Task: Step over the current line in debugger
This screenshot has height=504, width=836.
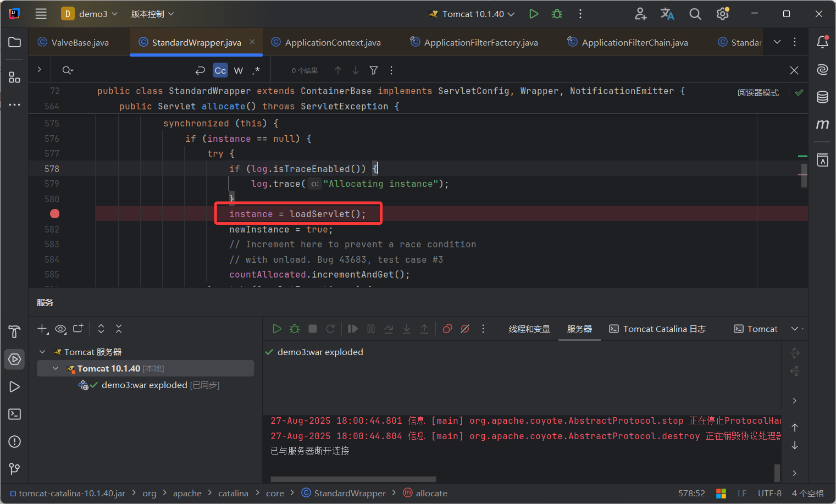Action: (x=389, y=329)
